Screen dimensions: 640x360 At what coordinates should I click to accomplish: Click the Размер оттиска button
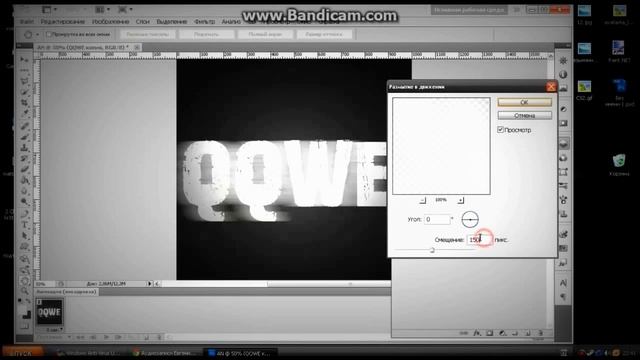pyautogui.click(x=324, y=35)
